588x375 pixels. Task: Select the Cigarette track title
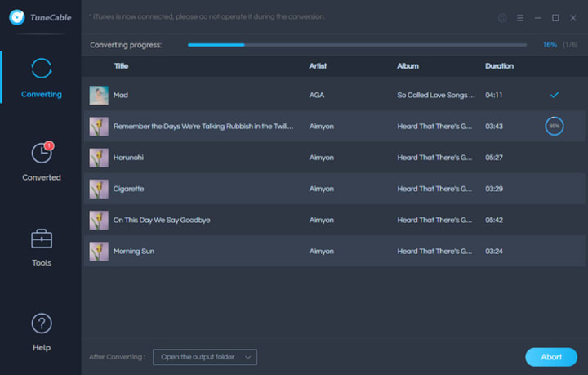pyautogui.click(x=129, y=189)
